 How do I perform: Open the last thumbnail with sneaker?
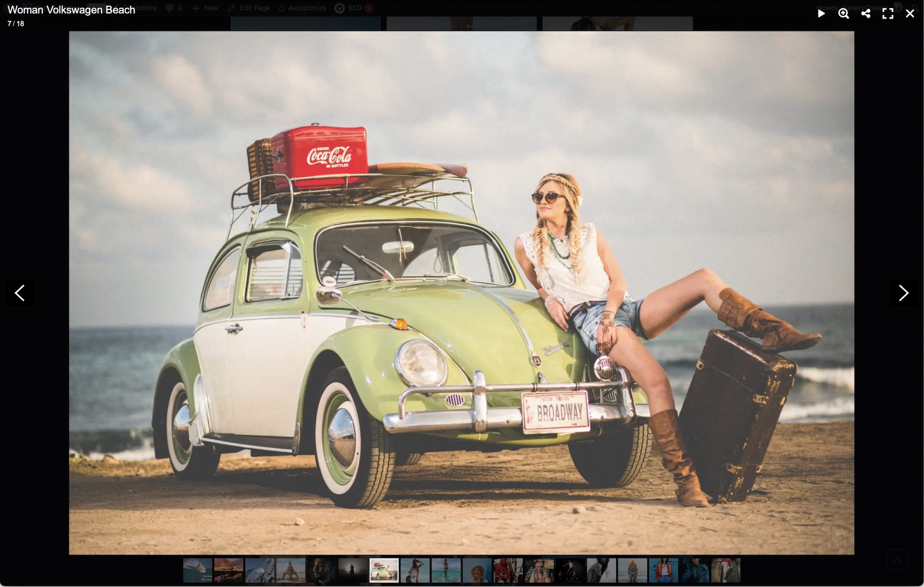click(x=726, y=570)
